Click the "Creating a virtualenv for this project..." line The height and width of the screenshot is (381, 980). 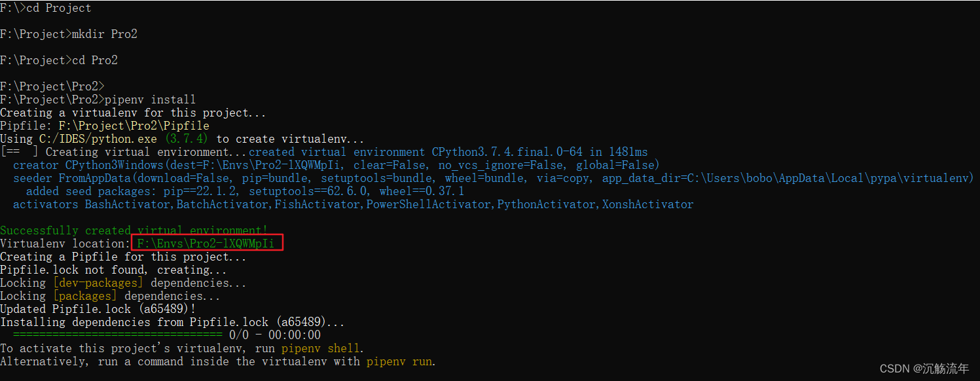[134, 113]
